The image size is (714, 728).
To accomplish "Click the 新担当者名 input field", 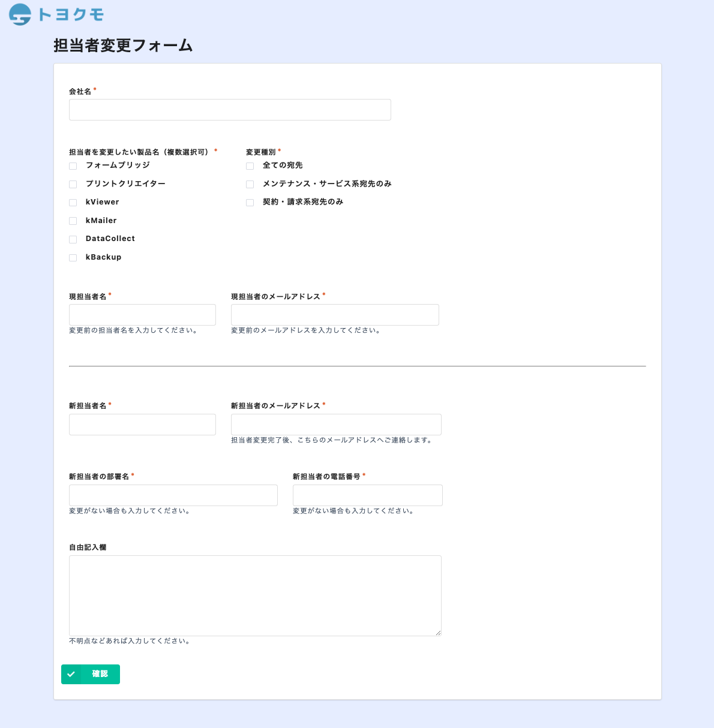I will [x=142, y=425].
